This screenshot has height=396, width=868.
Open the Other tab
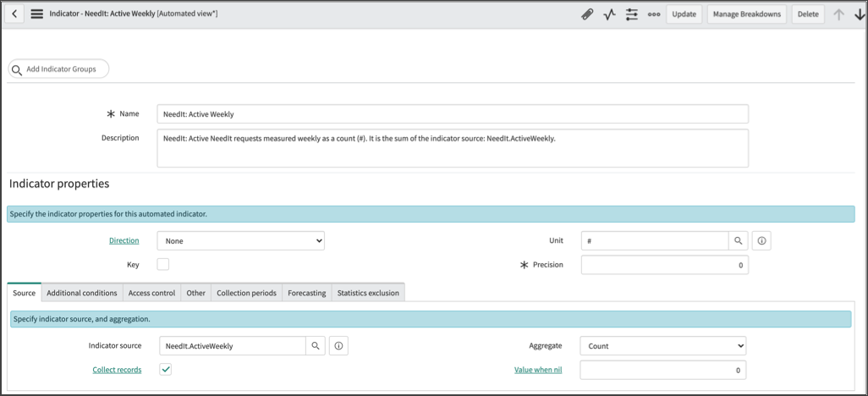pyautogui.click(x=196, y=293)
